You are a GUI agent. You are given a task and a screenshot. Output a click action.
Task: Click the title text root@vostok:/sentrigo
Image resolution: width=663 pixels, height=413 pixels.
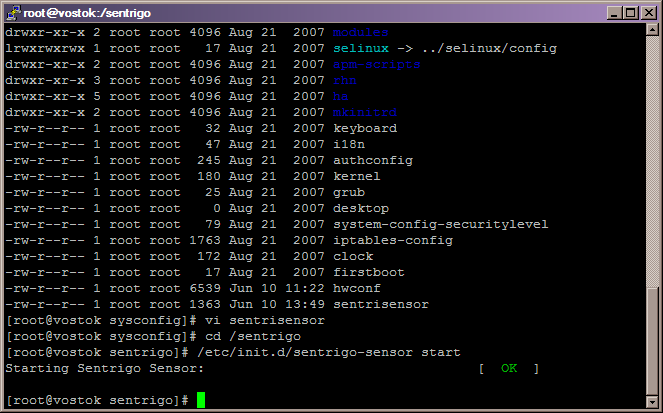pos(87,14)
